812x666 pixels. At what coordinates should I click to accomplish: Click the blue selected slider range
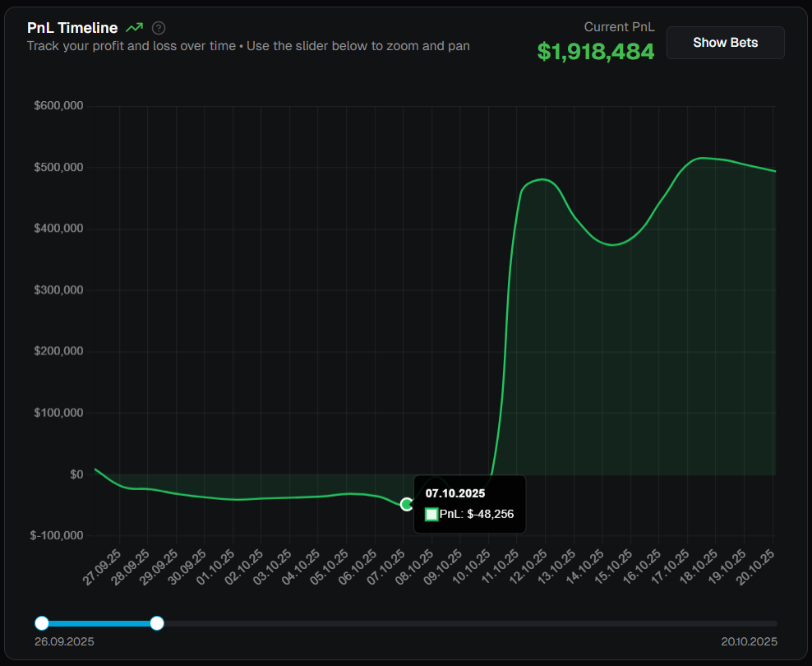pos(99,623)
